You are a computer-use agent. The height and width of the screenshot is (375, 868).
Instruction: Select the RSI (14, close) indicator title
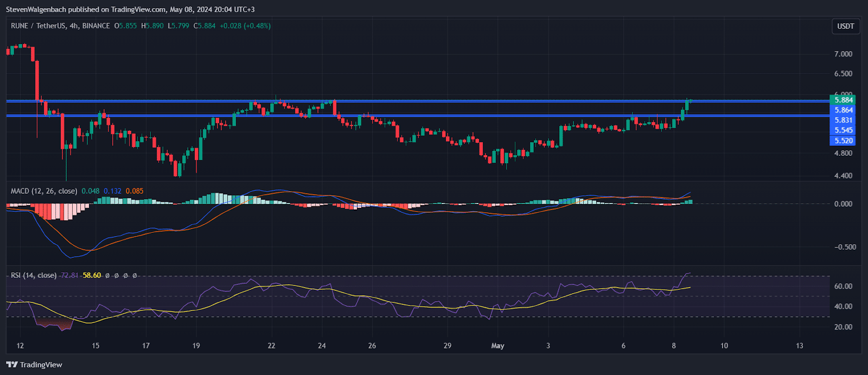point(34,275)
